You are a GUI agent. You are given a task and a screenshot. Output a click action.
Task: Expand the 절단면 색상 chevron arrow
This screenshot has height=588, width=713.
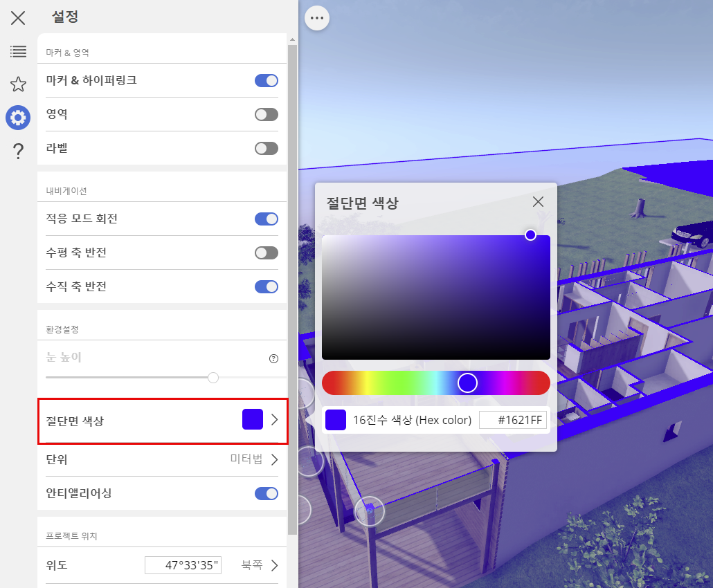pos(274,419)
